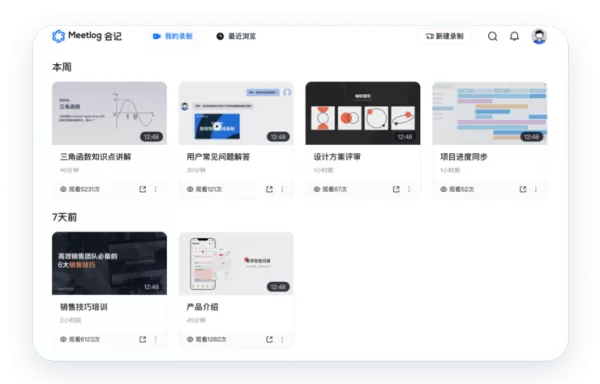Open search with the magnifier icon

492,36
